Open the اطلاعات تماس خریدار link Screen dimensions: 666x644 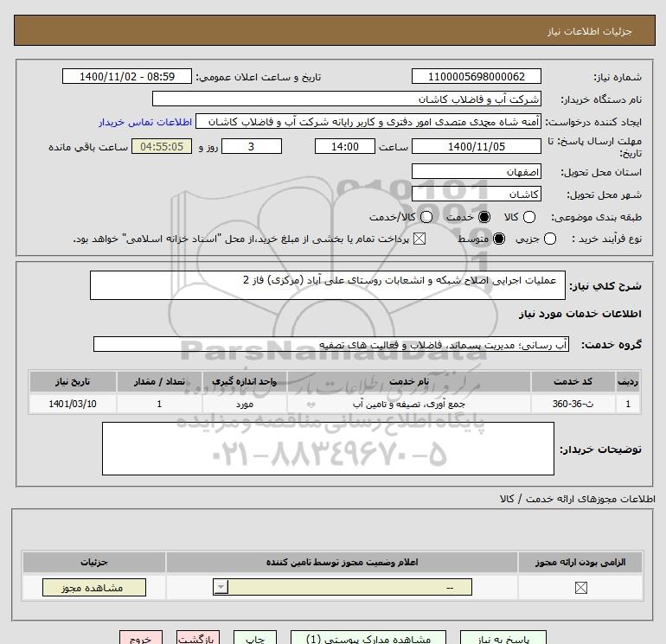point(145,122)
